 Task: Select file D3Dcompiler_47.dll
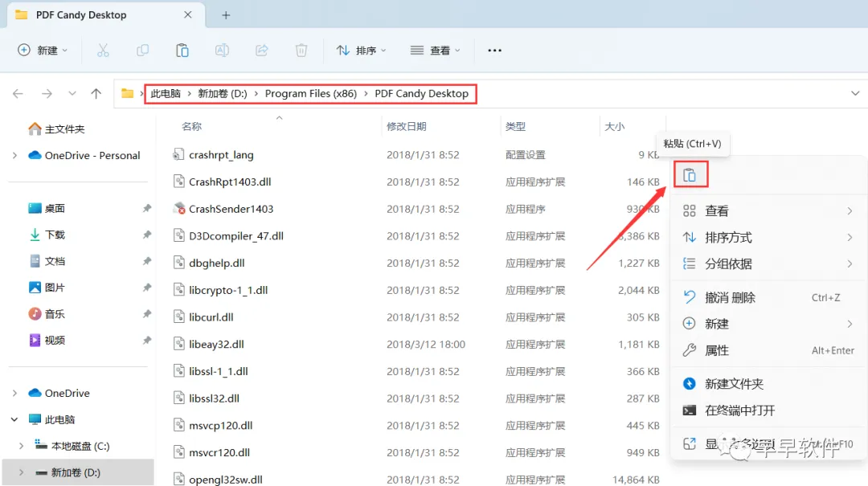(x=236, y=236)
